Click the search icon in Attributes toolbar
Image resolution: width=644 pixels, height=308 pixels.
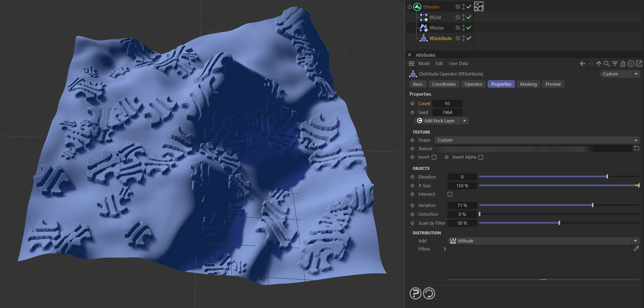[607, 64]
